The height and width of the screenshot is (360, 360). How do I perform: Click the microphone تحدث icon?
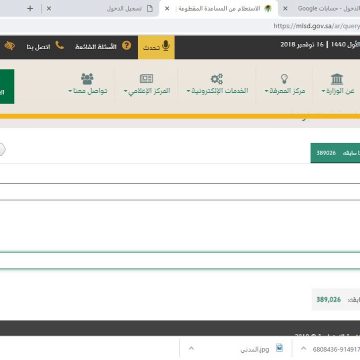(166, 46)
